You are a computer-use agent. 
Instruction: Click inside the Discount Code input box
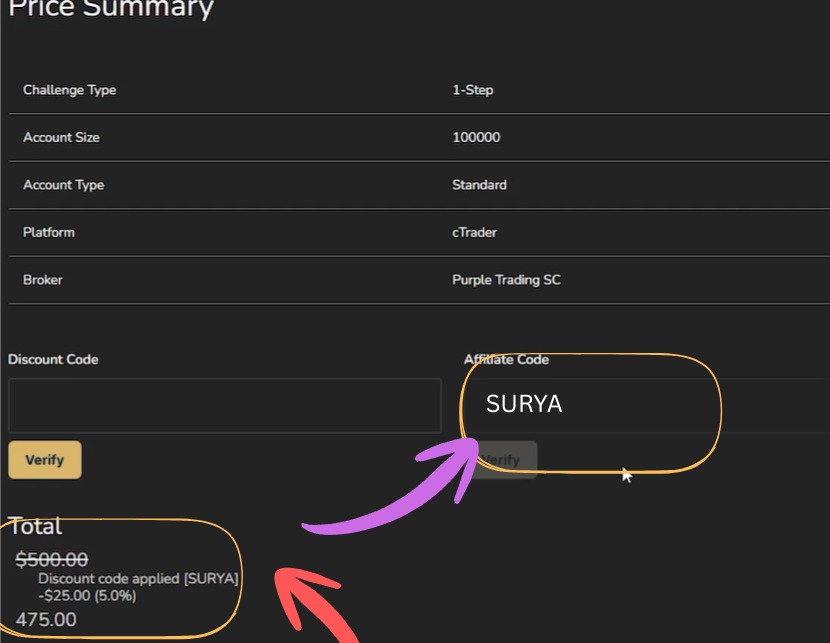[225, 405]
